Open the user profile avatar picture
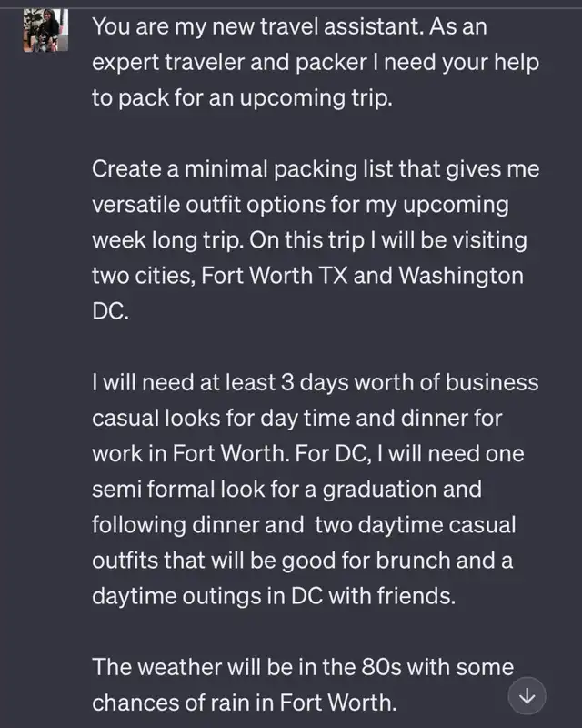 [46, 30]
